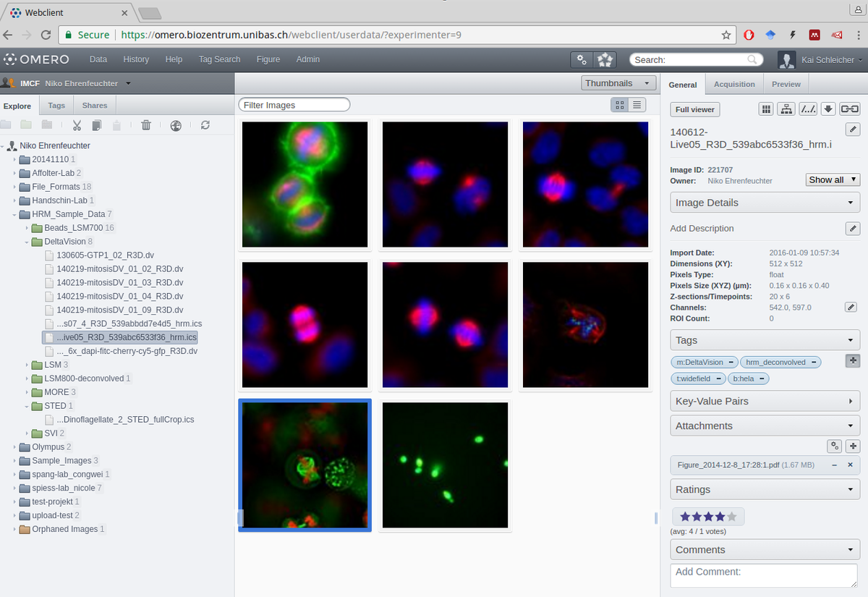This screenshot has height=597, width=868.
Task: Expand the Key-Value Pairs section
Action: point(765,401)
